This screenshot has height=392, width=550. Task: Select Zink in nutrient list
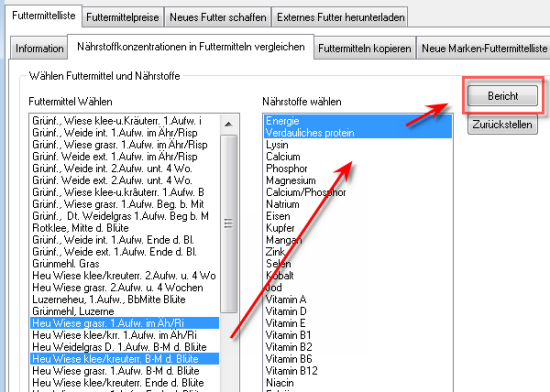tap(358, 252)
